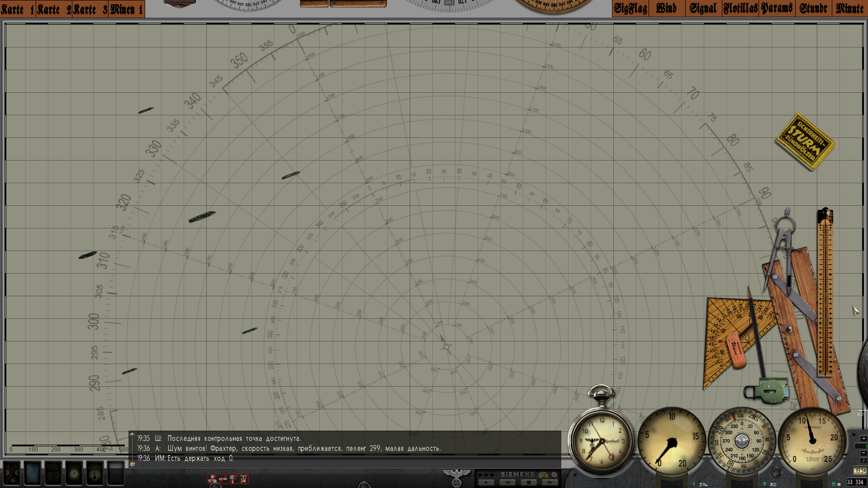The image size is (868, 488).
Task: Toggle the crossed-out crew icon
Action: pos(213,479)
